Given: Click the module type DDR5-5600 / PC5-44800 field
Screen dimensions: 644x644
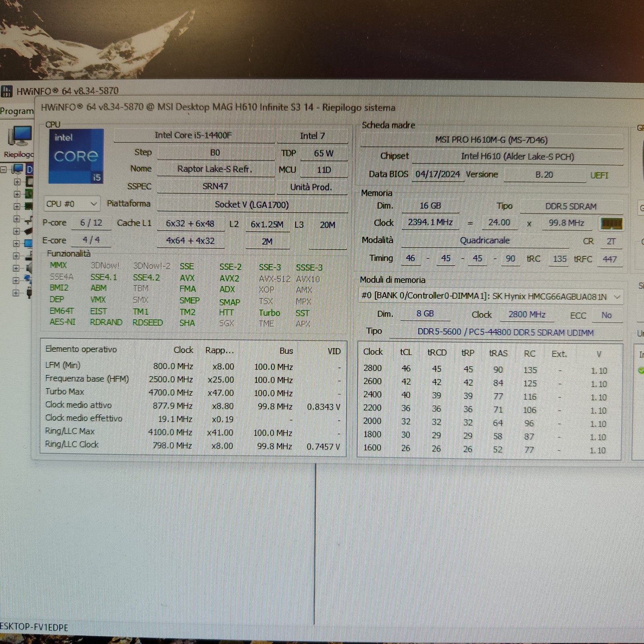Looking at the screenshot, I should [x=506, y=332].
